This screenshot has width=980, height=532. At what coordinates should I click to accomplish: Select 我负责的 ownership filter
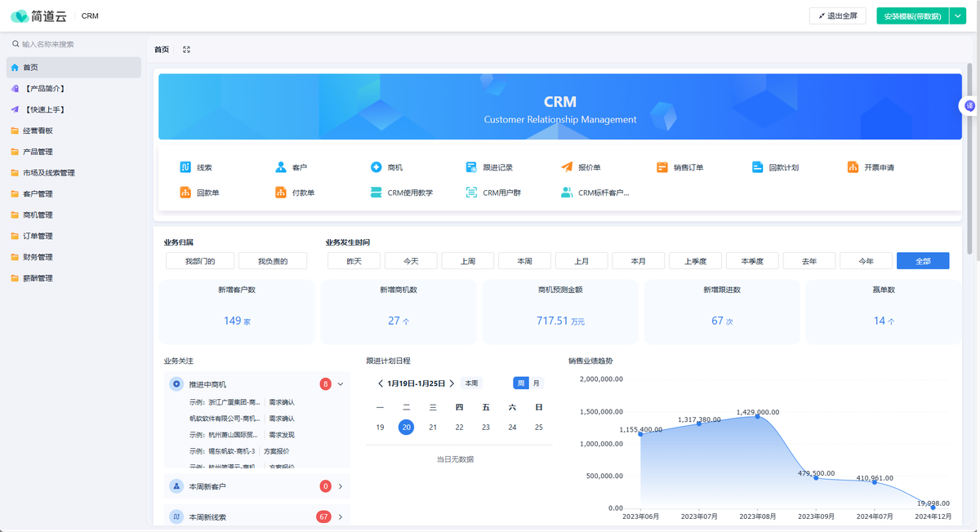[x=273, y=261]
